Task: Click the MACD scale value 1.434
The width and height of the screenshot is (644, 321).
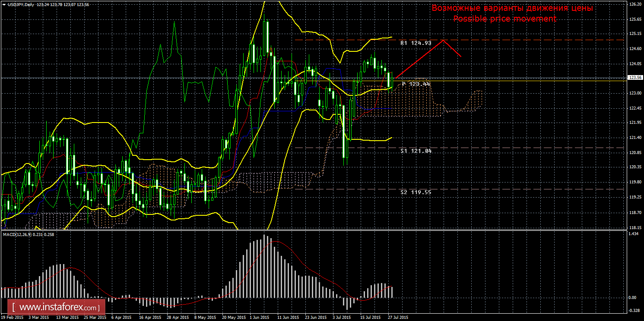Action: [x=634, y=233]
